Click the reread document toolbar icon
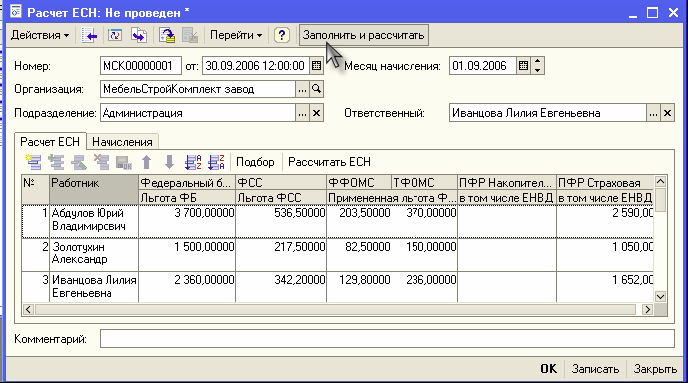Image resolution: width=688 pixels, height=383 pixels. pyautogui.click(x=115, y=36)
